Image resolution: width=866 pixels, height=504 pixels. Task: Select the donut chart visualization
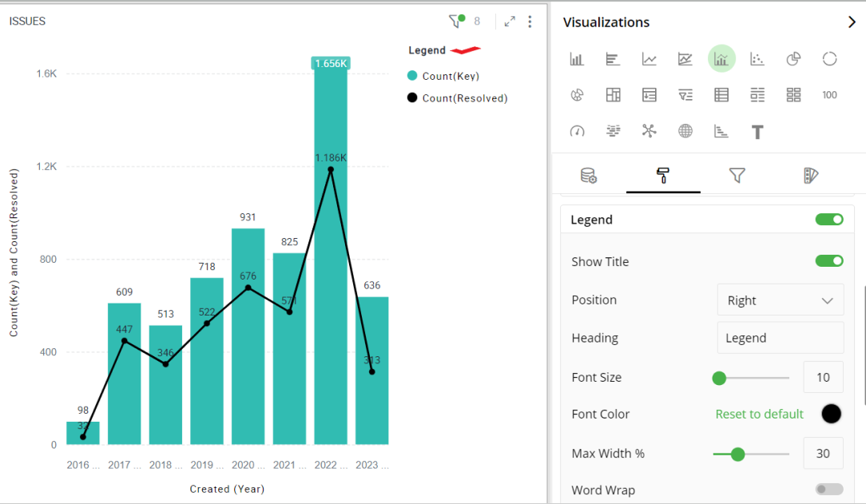point(829,59)
